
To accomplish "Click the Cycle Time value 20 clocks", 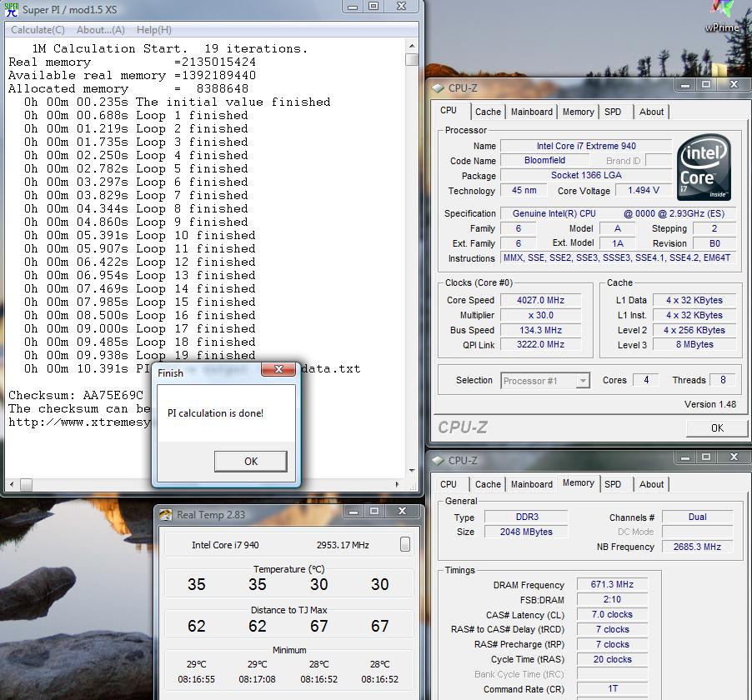I will (x=612, y=659).
